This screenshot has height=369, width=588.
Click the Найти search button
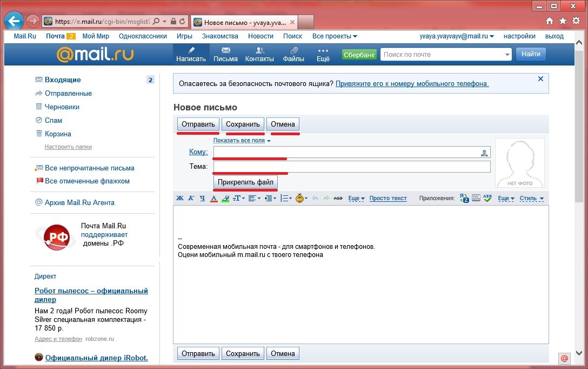point(531,54)
